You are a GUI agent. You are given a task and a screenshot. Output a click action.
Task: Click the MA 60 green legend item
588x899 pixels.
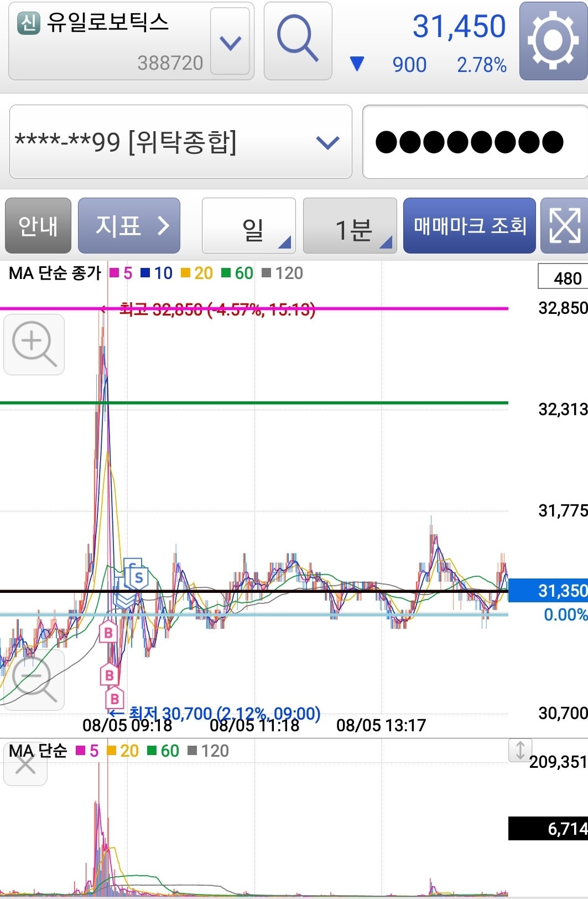pos(237,273)
